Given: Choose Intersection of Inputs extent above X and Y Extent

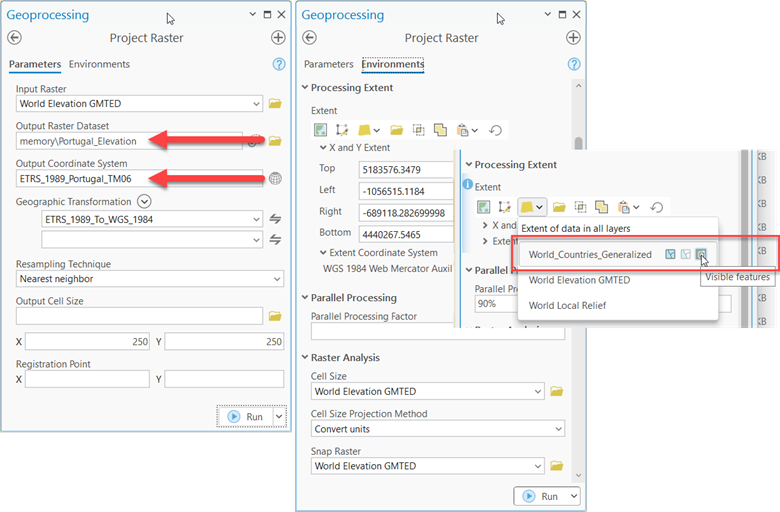Looking at the screenshot, I should [418, 130].
